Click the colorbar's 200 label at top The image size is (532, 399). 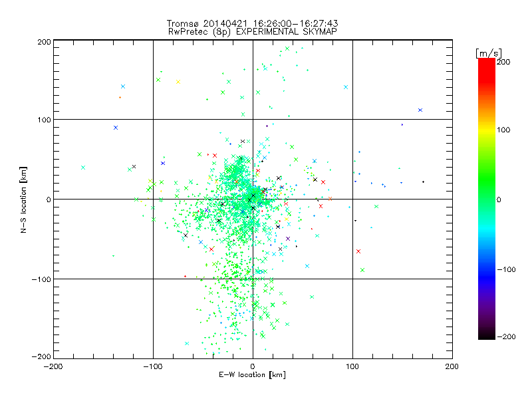point(503,62)
